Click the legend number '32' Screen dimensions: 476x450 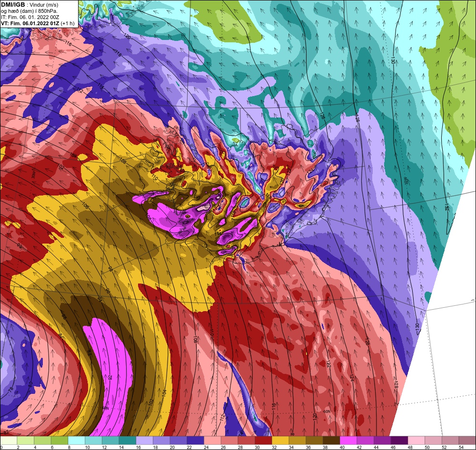click(275, 447)
